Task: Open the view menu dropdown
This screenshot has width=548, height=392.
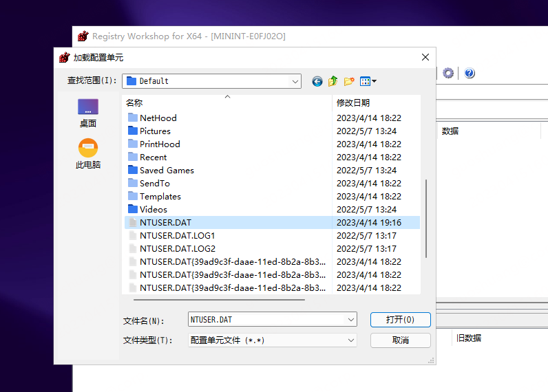Action: pyautogui.click(x=368, y=81)
